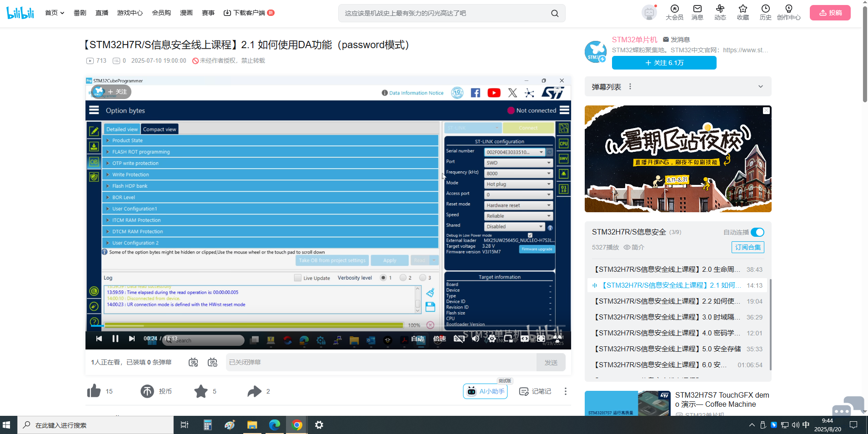This screenshot has height=434, width=868.
Task: Skip to the next video in player
Action: (x=132, y=339)
